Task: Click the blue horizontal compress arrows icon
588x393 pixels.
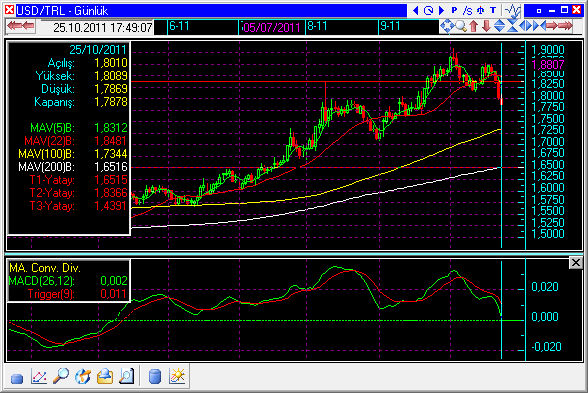Action: click(x=539, y=26)
